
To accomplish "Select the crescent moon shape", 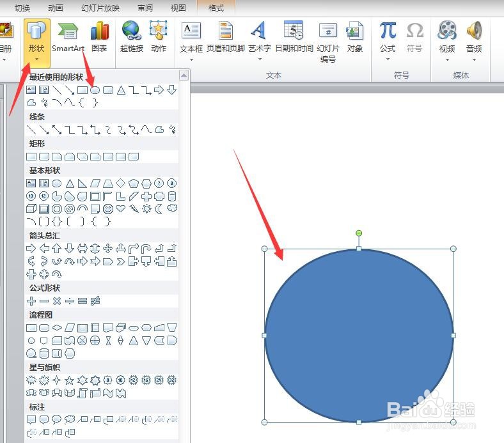I will 159,209.
